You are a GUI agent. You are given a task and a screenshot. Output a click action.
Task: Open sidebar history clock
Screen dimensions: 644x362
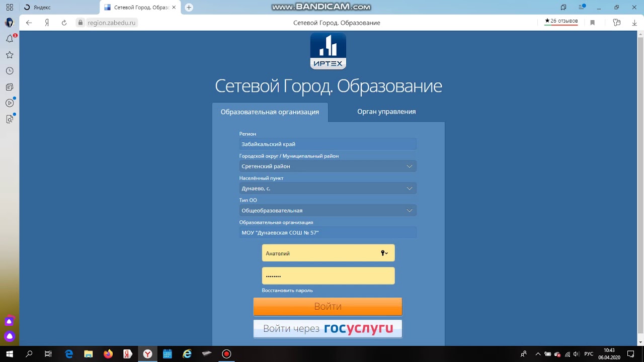(x=10, y=71)
